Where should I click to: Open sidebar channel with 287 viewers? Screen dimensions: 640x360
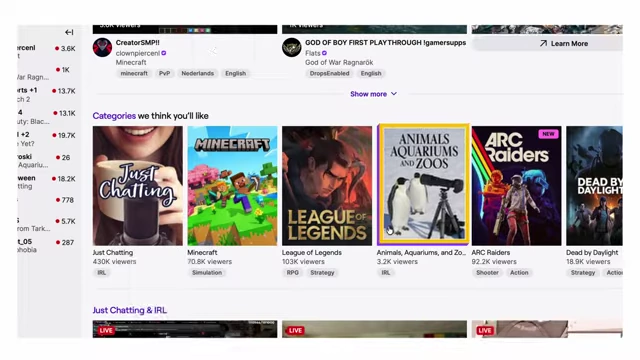coord(47,246)
